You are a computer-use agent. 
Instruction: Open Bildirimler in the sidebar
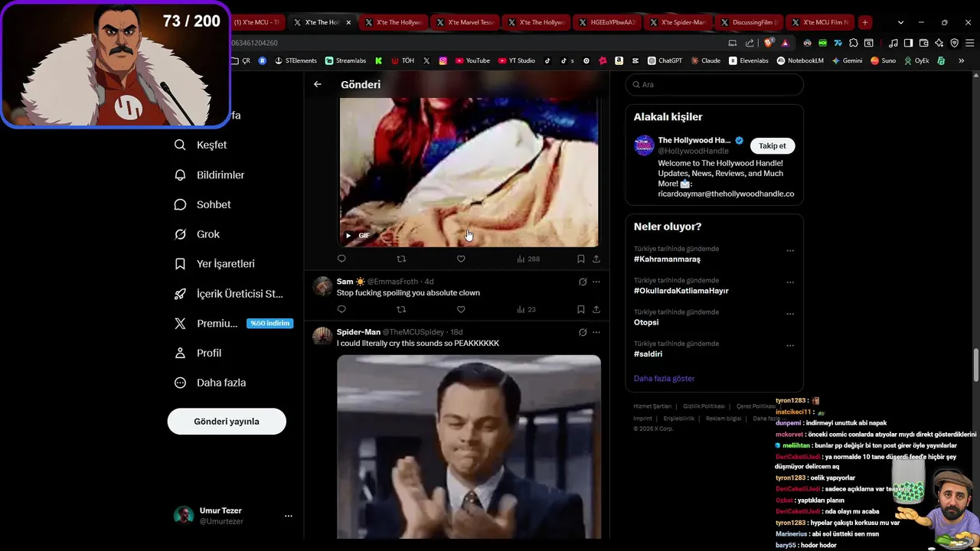(x=209, y=174)
